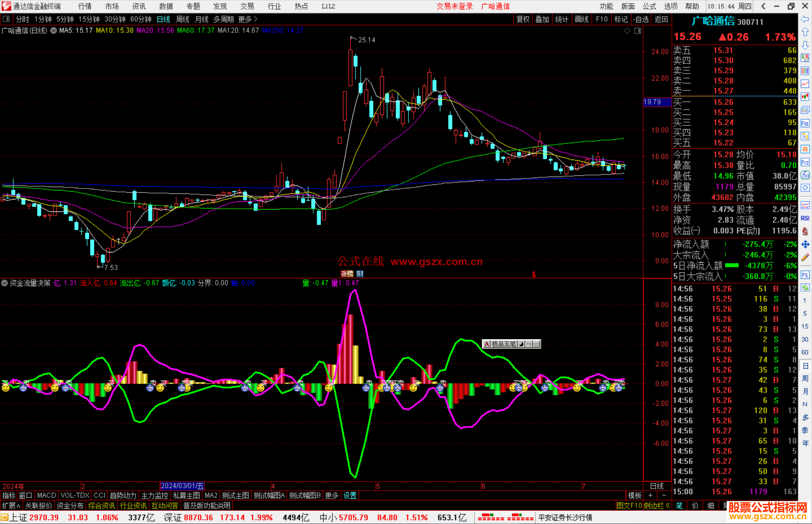This screenshot has width=812, height=524.
Task: Click the diamond icon atop the chart
Action: click(627, 31)
